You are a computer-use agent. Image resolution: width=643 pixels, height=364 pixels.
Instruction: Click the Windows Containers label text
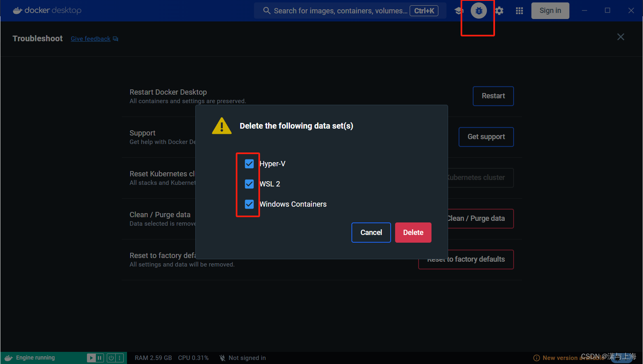pos(293,204)
